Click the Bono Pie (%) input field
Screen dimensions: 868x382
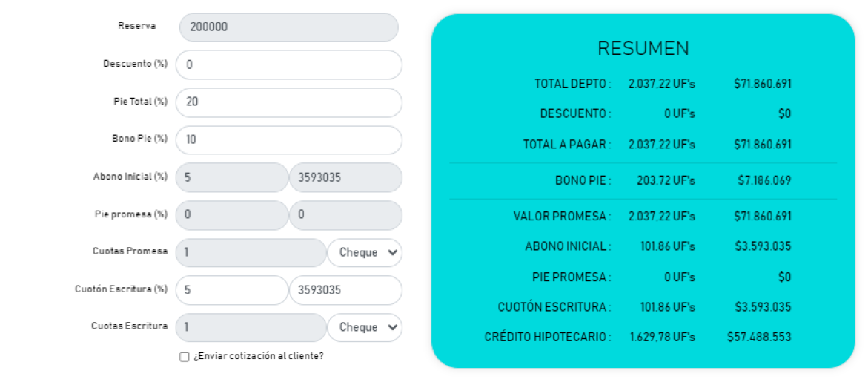pos(289,140)
